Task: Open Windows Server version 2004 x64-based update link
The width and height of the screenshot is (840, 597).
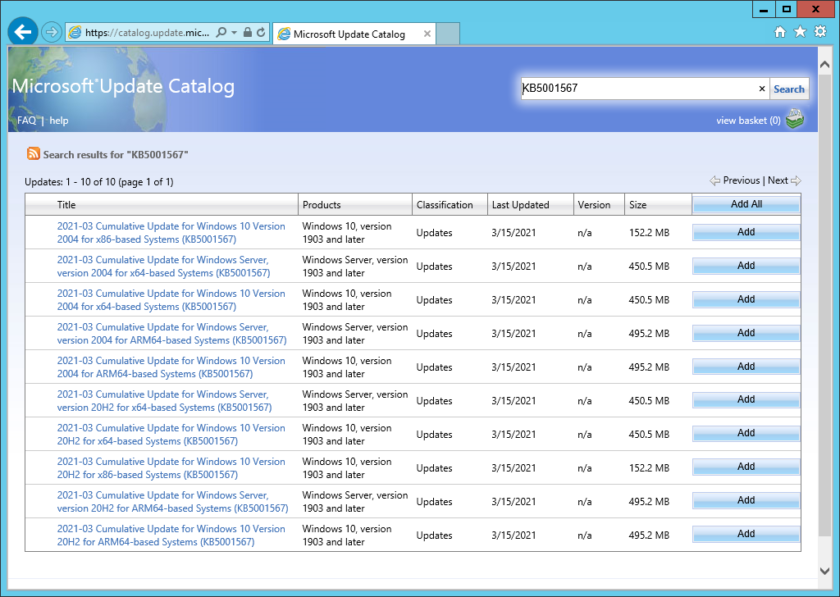Action: (x=163, y=266)
